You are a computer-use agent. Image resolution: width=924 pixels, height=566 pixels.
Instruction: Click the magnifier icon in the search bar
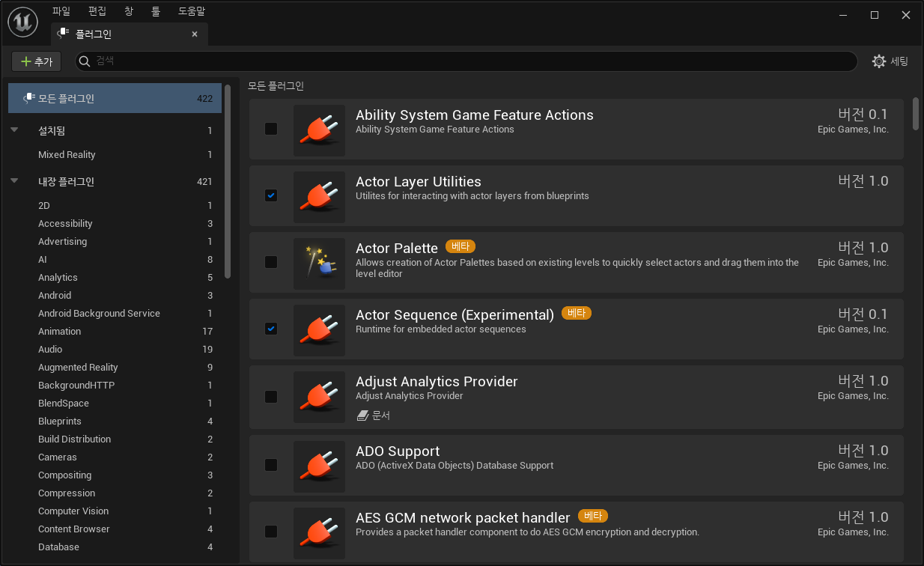point(85,61)
